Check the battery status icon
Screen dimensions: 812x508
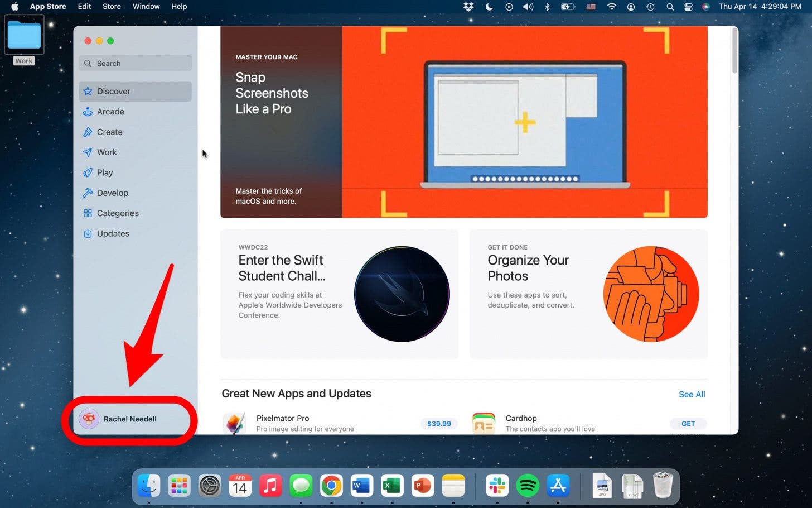[568, 7]
